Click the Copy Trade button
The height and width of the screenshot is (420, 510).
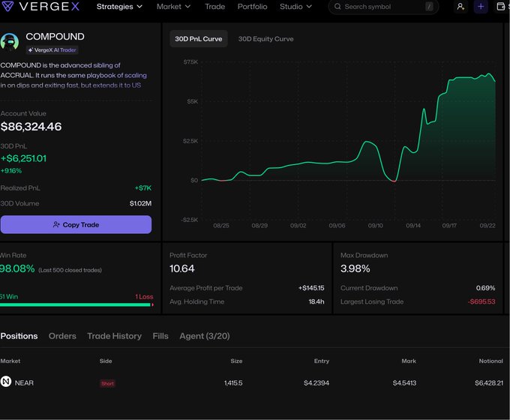(x=76, y=224)
